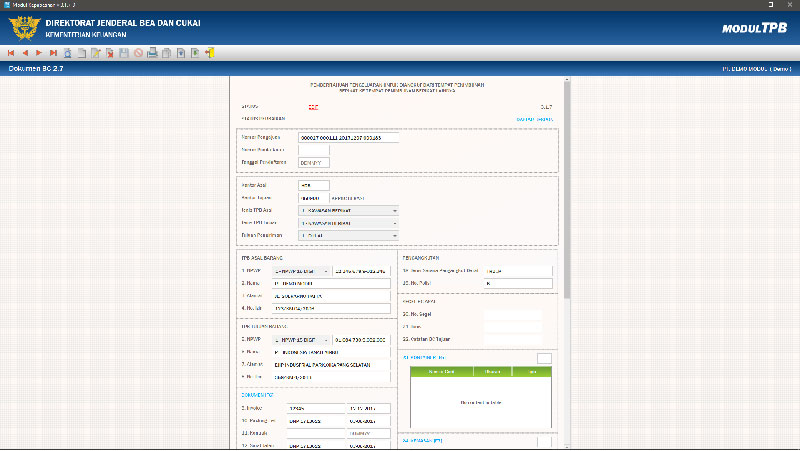Viewport: 800px width, 451px height.
Task: Click the yellow exit door icon
Action: (210, 53)
